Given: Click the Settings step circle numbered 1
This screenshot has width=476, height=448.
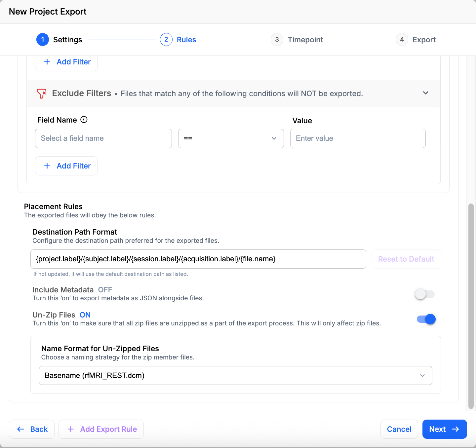Looking at the screenshot, I should click(43, 39).
